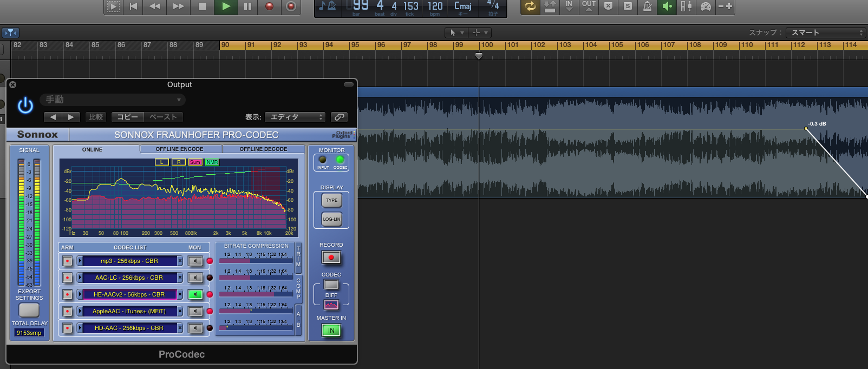The width and height of the screenshot is (868, 369).
Task: Switch to the ONLINE tab
Action: (x=93, y=149)
